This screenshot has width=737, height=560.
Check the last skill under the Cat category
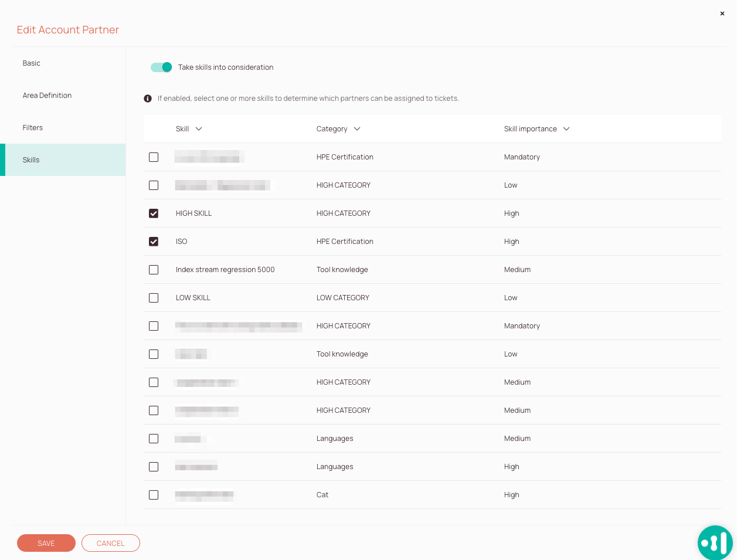[x=154, y=495]
